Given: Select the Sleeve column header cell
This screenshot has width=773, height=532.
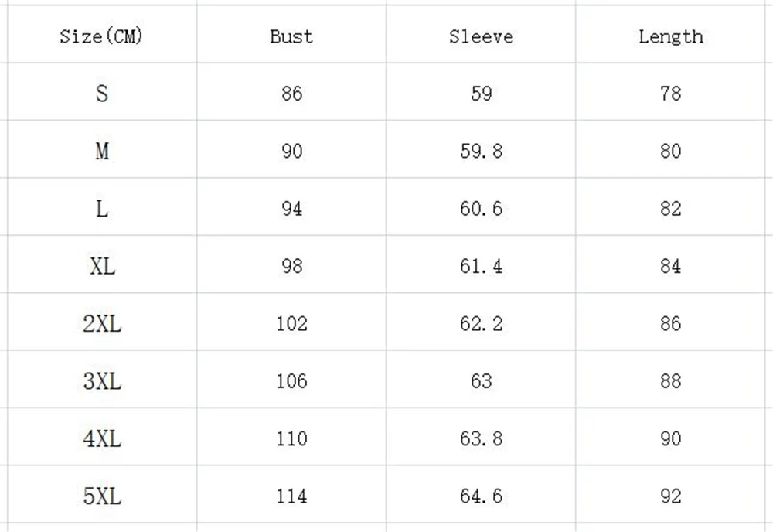Looking at the screenshot, I should click(481, 36).
